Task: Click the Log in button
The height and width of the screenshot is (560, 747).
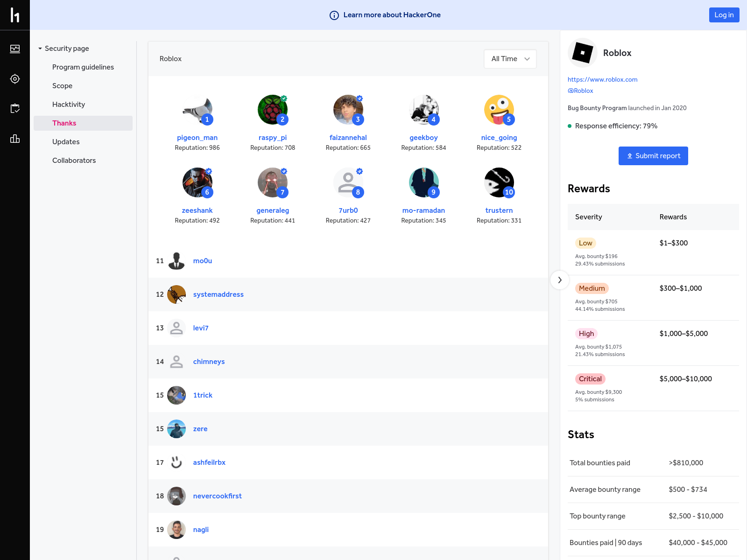Action: point(724,15)
